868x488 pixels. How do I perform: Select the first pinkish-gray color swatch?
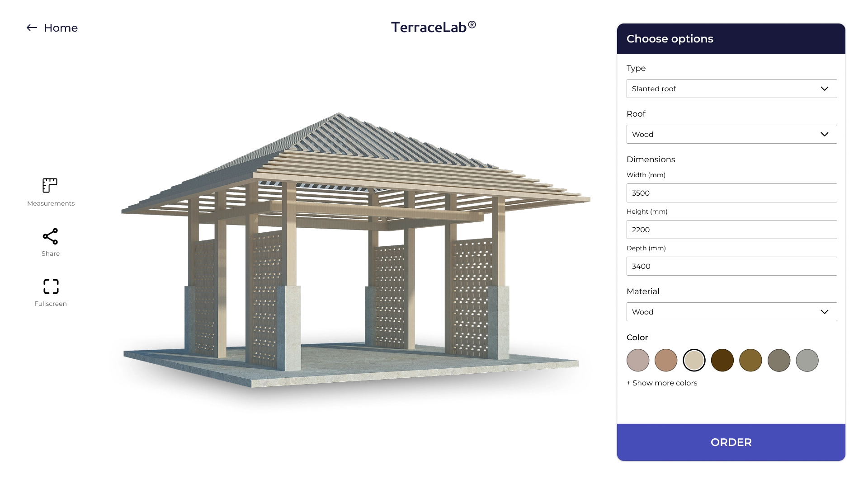pyautogui.click(x=638, y=360)
